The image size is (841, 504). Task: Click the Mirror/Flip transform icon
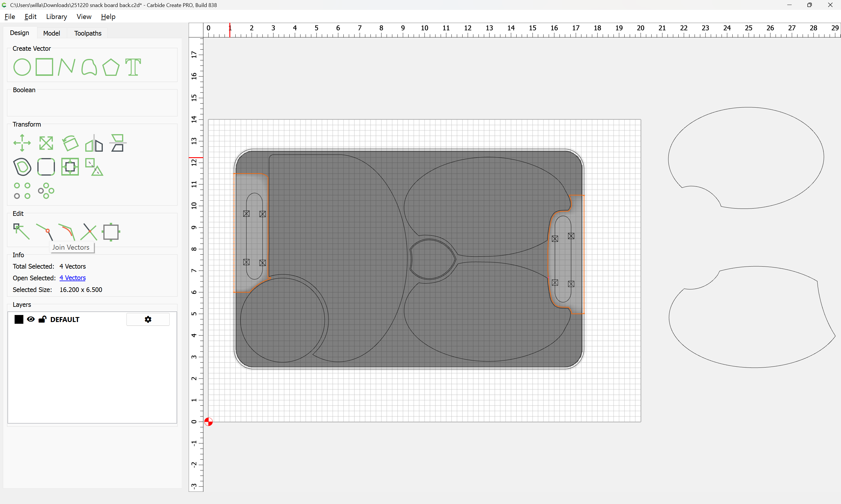coord(94,143)
